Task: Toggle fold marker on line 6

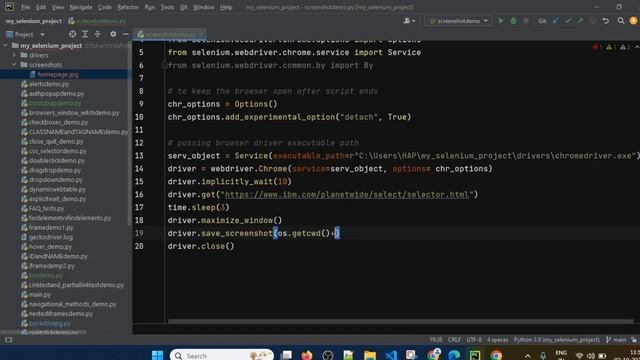Action: [164, 65]
